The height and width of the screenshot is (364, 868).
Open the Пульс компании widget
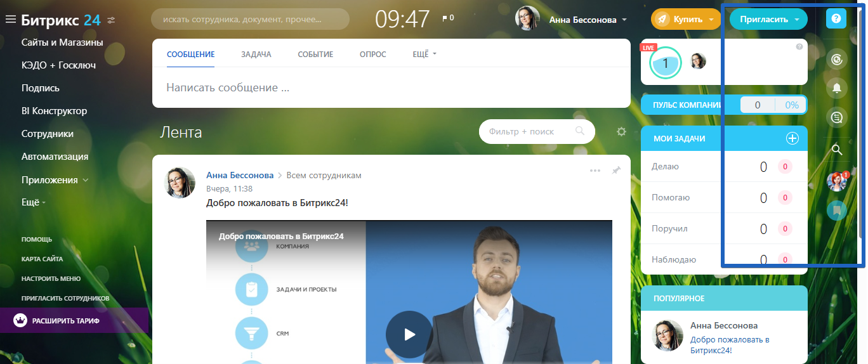click(724, 105)
